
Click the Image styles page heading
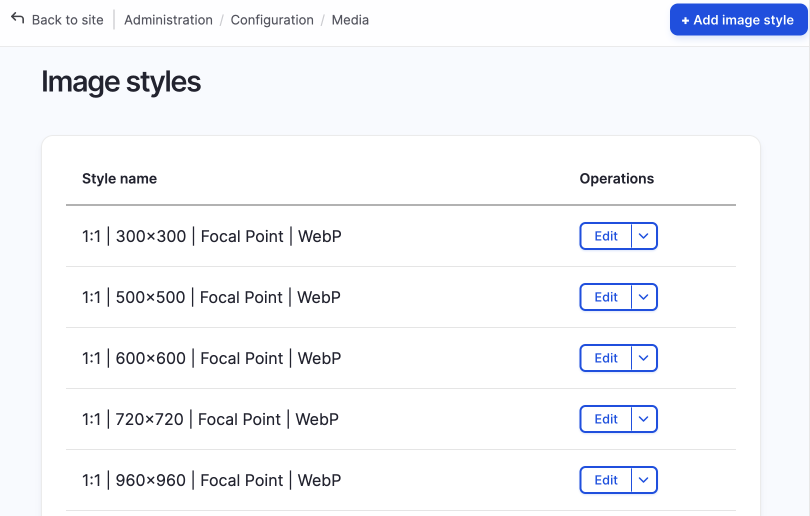(121, 82)
